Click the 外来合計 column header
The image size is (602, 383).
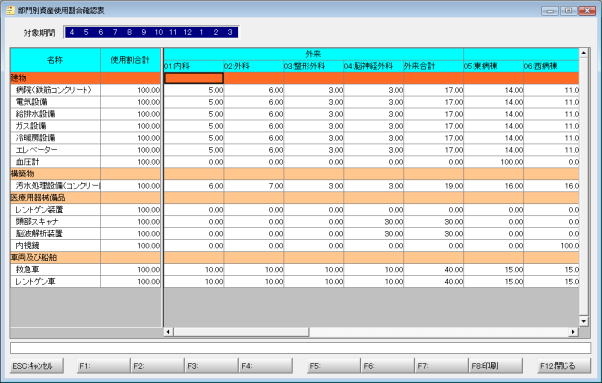click(433, 66)
